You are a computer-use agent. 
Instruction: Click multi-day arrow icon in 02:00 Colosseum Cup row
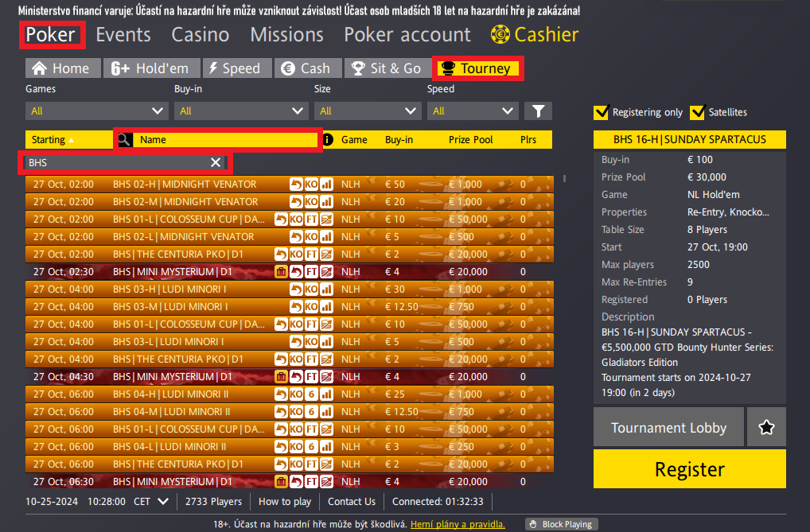pos(326,219)
